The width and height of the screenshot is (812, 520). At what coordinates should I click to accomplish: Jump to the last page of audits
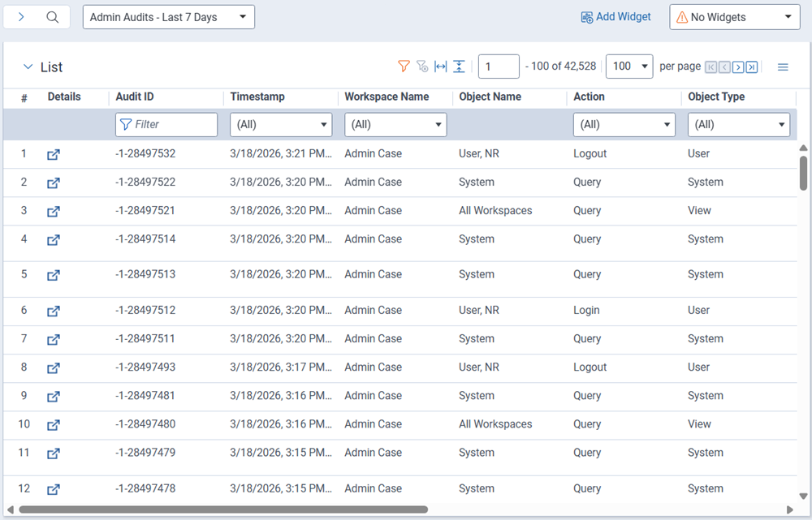[750, 67]
